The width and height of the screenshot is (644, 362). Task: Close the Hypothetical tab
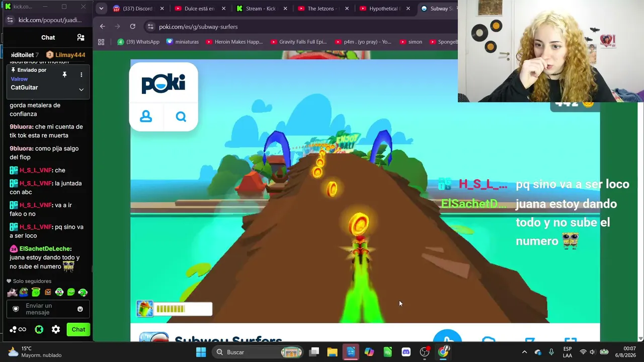(408, 9)
